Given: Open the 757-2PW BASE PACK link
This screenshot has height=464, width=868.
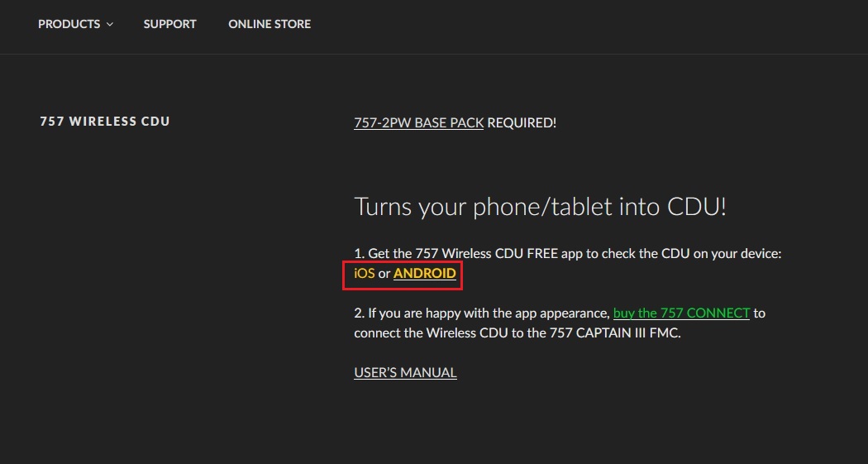Looking at the screenshot, I should (x=418, y=122).
